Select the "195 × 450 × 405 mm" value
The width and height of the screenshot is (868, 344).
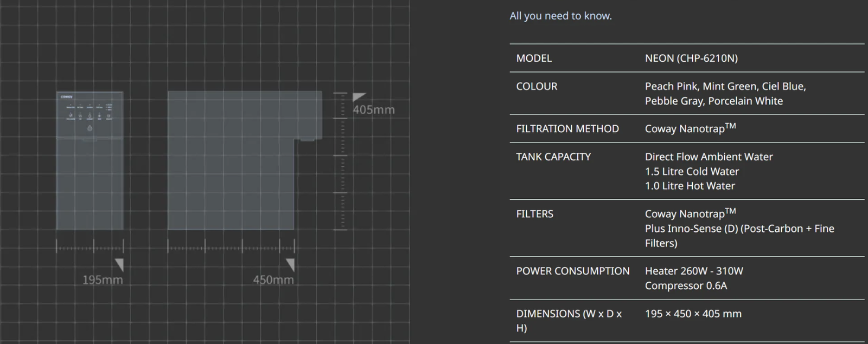[693, 314]
